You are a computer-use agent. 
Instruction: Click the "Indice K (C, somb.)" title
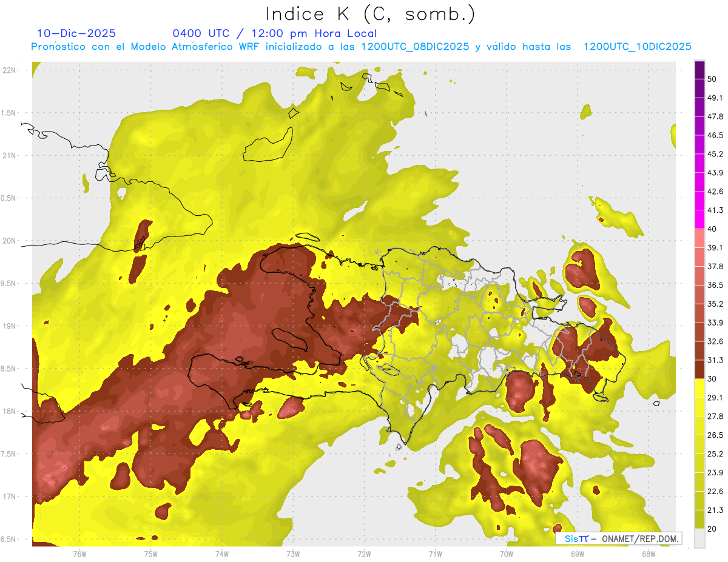click(x=370, y=14)
